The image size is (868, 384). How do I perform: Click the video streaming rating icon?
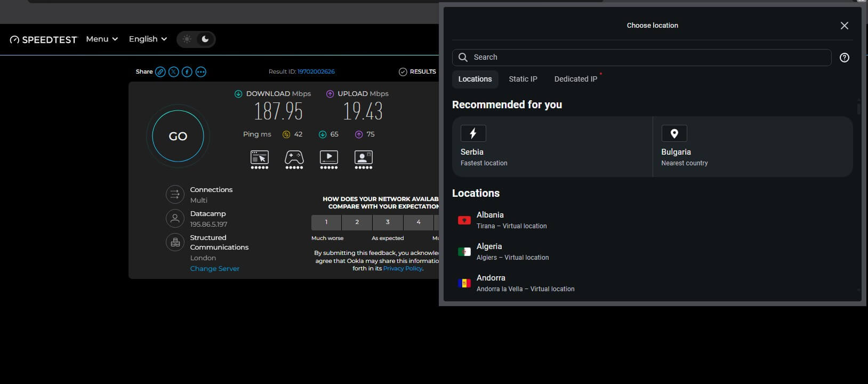tap(329, 159)
